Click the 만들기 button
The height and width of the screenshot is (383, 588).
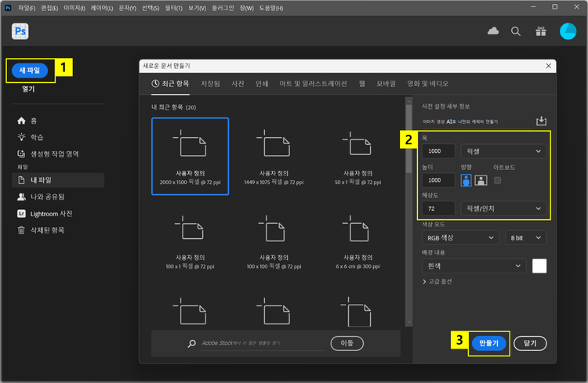(488, 343)
